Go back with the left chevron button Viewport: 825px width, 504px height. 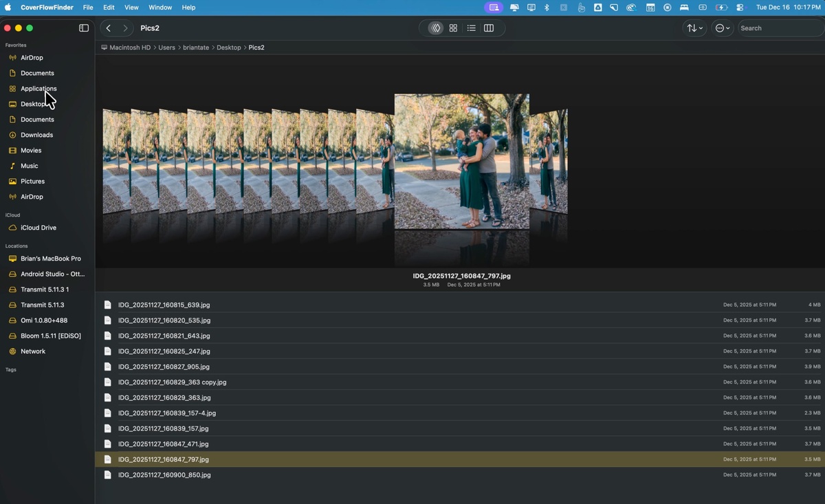coord(109,28)
